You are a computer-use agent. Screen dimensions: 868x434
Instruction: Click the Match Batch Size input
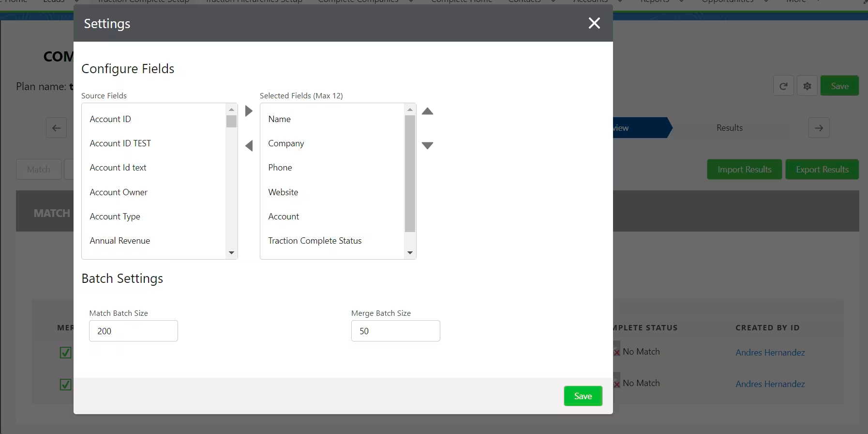(134, 331)
